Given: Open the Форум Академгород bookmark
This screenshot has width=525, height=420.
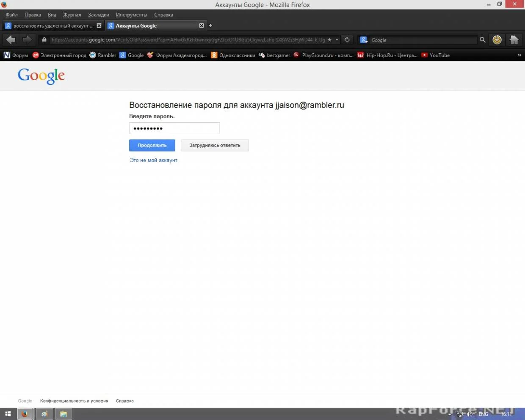Looking at the screenshot, I should point(177,55).
